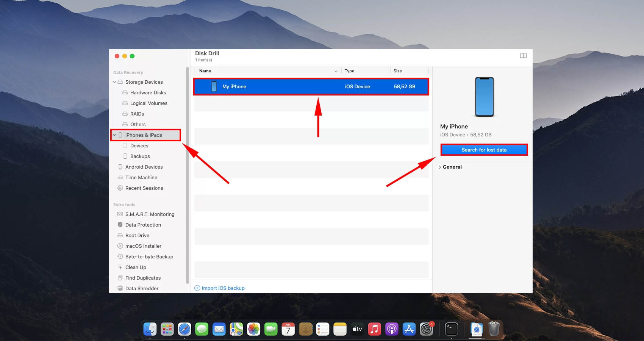Sort list by Name column header
Screen dimensions: 644x341
[x=205, y=71]
